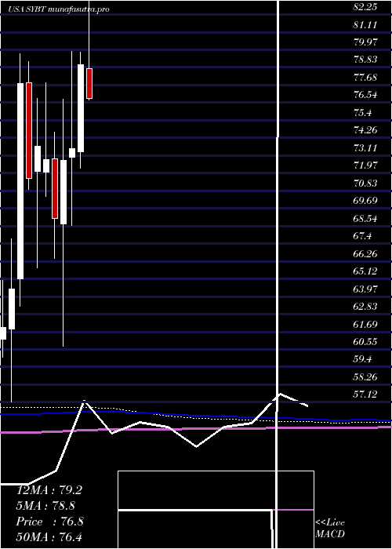Click the 82.25 price axis label
The width and height of the screenshot is (392, 549).
(x=365, y=6)
